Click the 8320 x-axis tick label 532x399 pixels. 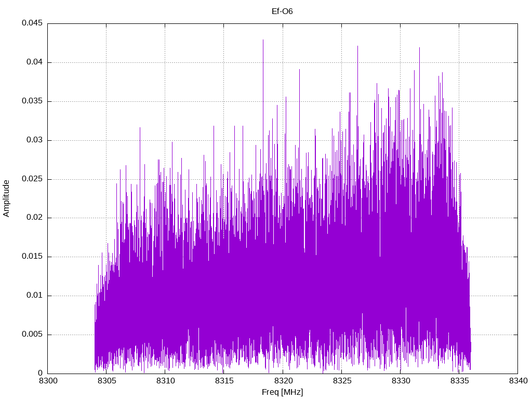[x=283, y=381]
